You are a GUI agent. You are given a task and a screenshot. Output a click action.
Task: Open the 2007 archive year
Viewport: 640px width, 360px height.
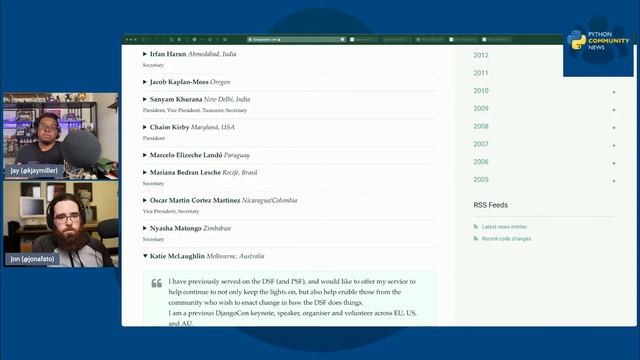pos(481,144)
